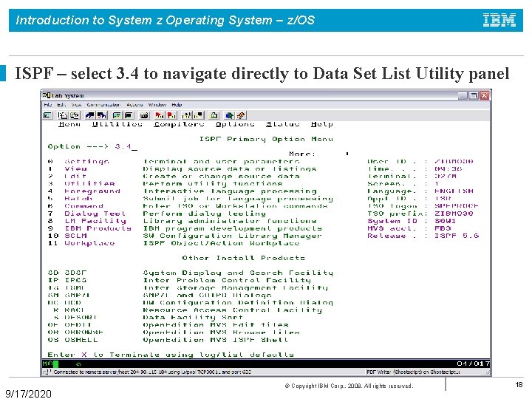
Task: Select OS OSHELL option
Action: point(81,341)
